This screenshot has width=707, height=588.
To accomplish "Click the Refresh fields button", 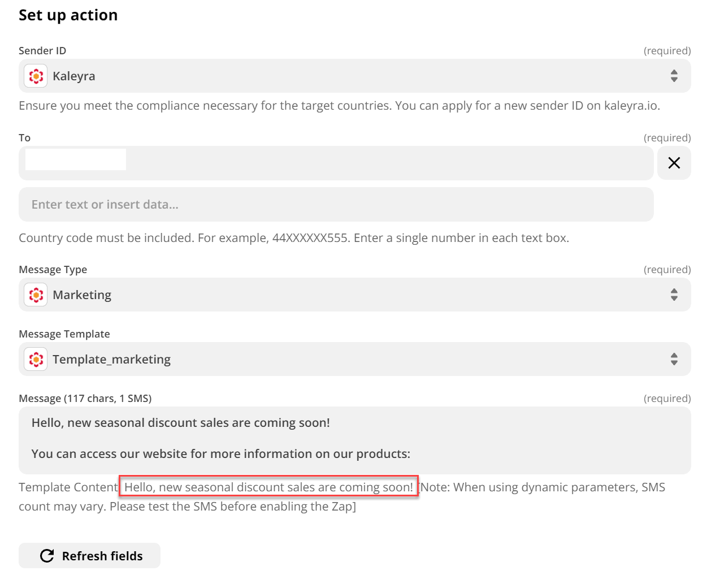I will tap(89, 556).
